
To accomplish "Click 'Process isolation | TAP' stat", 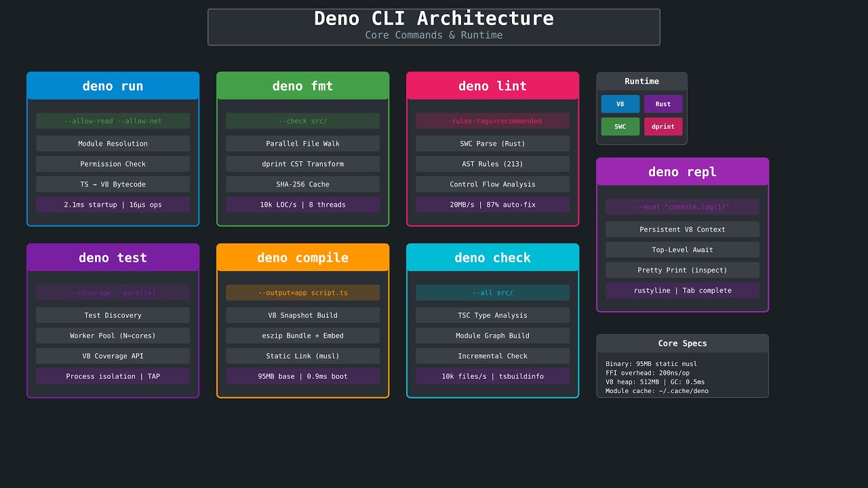I will click(113, 376).
